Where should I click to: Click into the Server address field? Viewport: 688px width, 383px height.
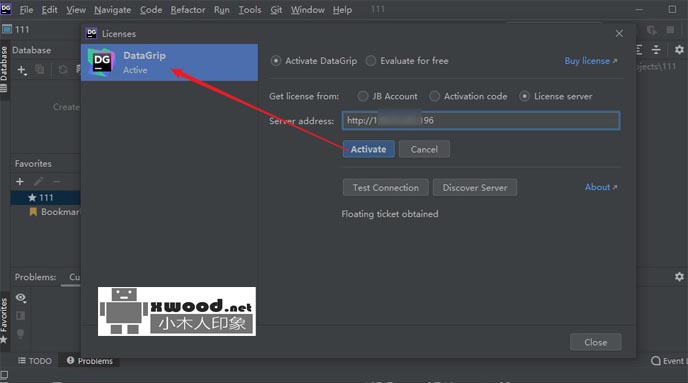click(481, 120)
